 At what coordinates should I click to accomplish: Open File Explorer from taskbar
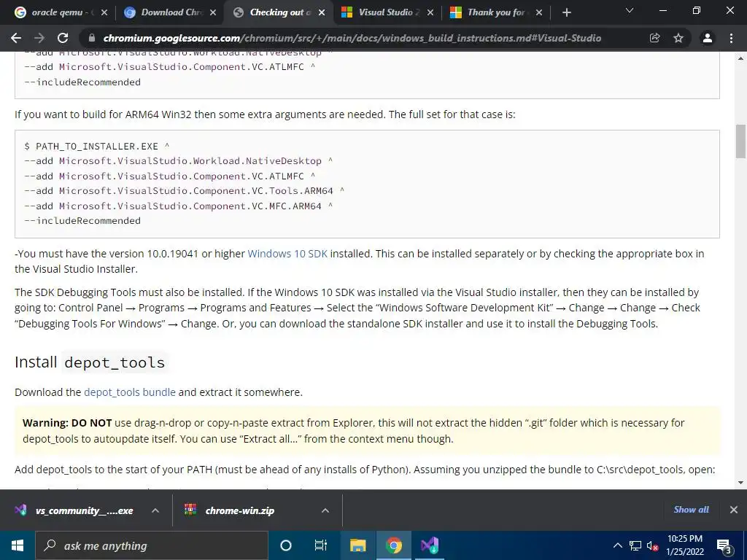point(357,545)
